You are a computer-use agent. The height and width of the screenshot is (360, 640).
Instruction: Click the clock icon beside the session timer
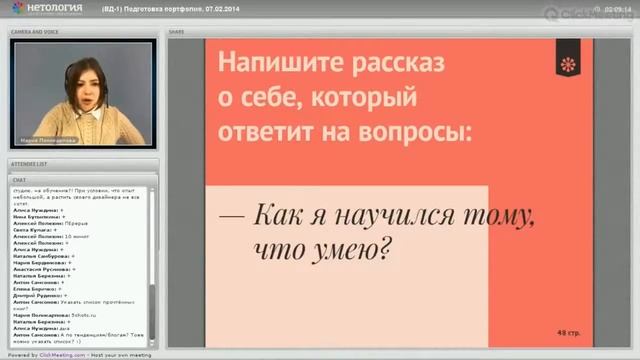coord(597,9)
